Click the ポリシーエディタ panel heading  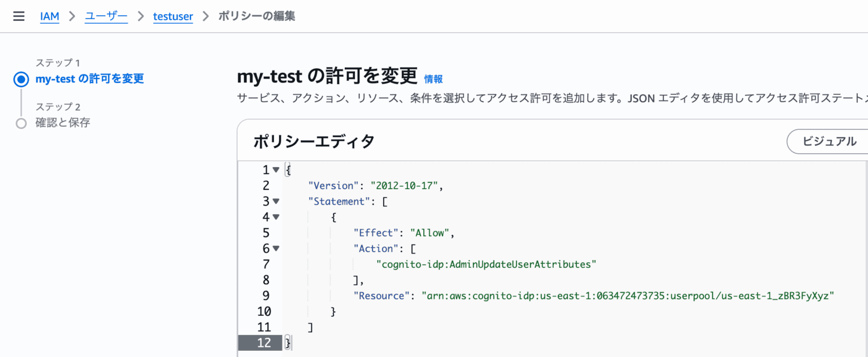tap(314, 141)
